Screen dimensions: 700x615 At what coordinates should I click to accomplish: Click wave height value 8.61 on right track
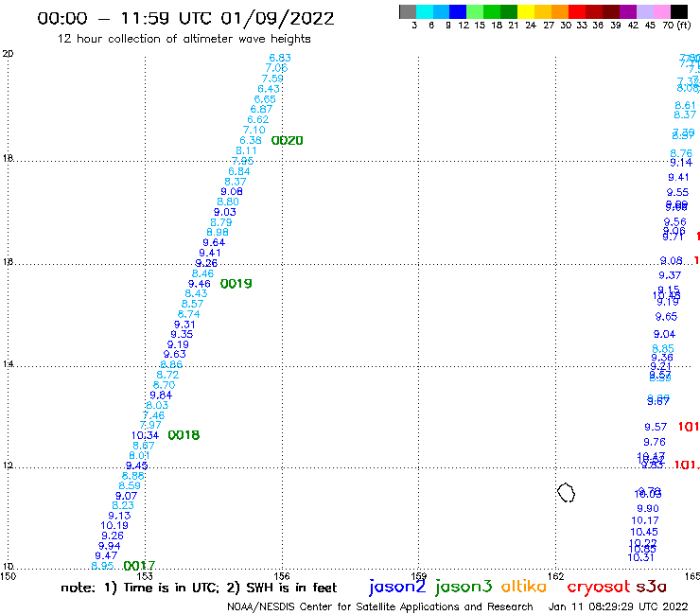pos(685,105)
